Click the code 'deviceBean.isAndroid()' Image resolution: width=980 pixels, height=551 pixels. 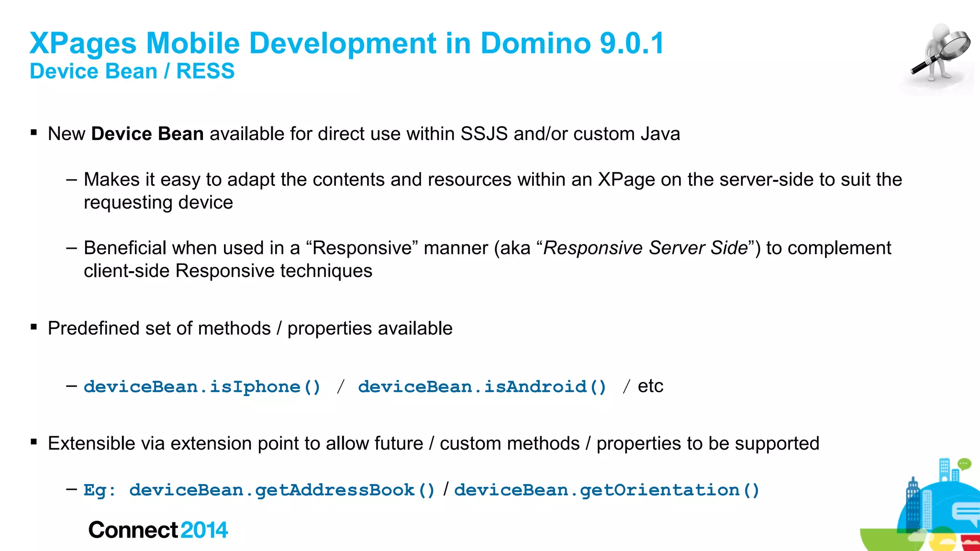[482, 386]
